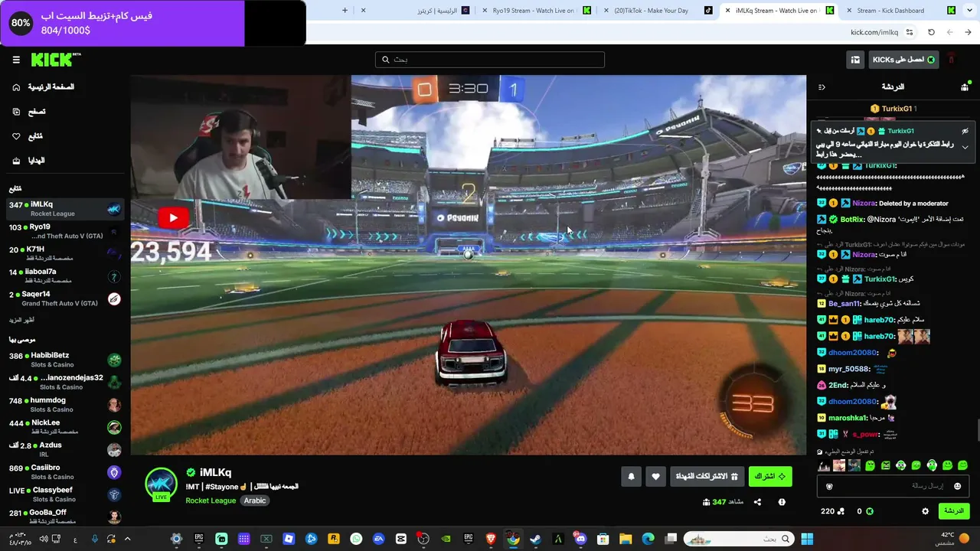Open WhatsApp from the taskbar
Screen dimensions: 980x551
[356, 539]
